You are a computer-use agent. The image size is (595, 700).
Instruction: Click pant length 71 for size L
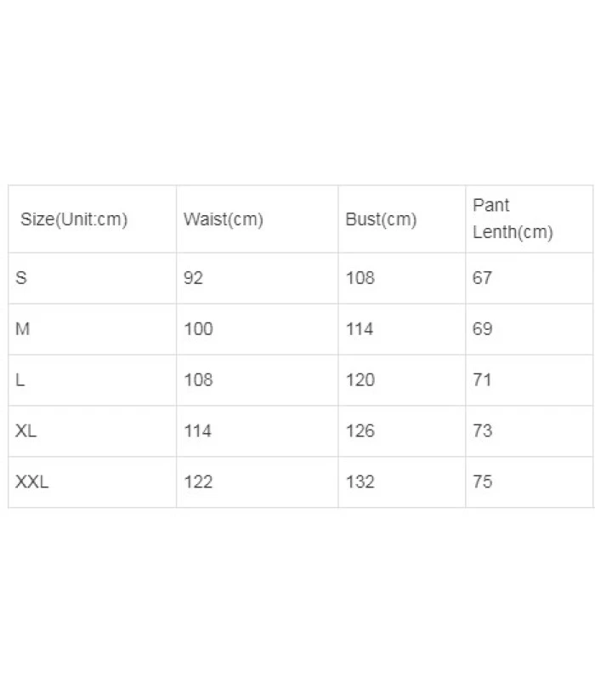pos(482,380)
